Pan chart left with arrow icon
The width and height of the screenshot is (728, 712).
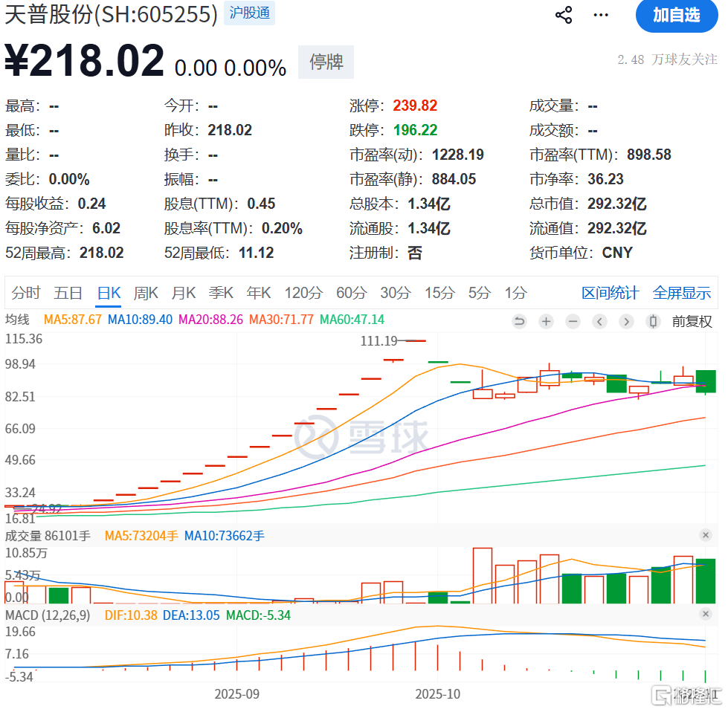coord(600,321)
